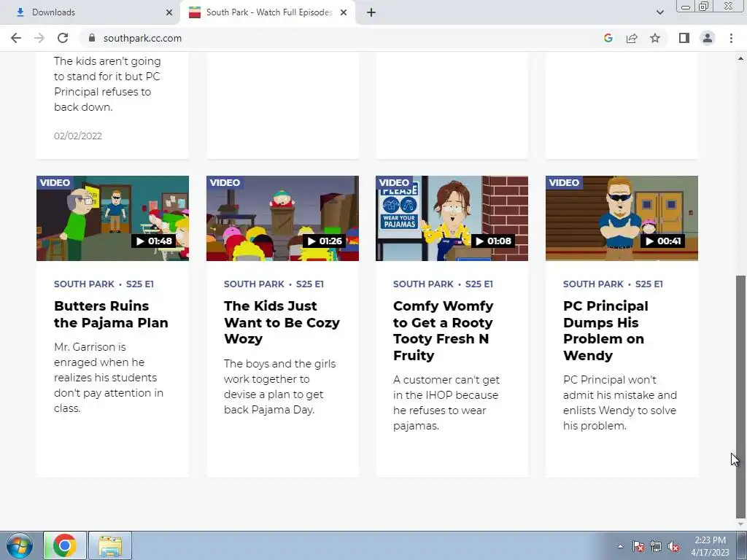This screenshot has width=747, height=560.
Task: Click the Chrome icon in the taskbar
Action: [x=65, y=545]
